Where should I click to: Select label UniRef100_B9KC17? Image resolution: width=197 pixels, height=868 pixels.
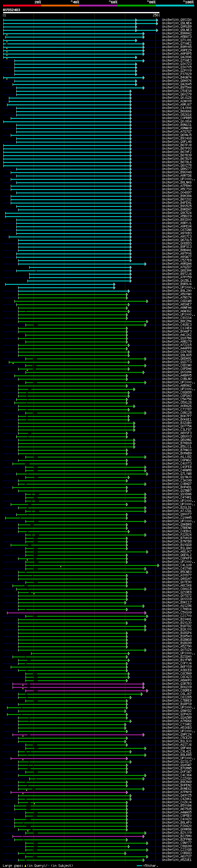pyautogui.click(x=177, y=603)
